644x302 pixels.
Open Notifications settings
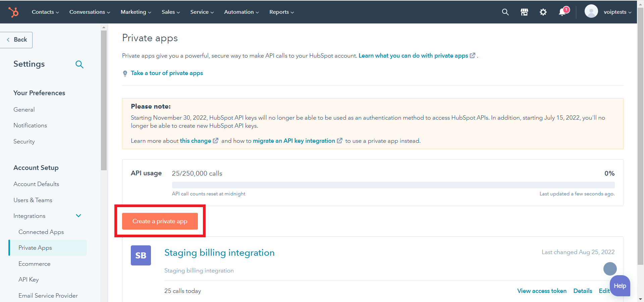[x=30, y=125]
